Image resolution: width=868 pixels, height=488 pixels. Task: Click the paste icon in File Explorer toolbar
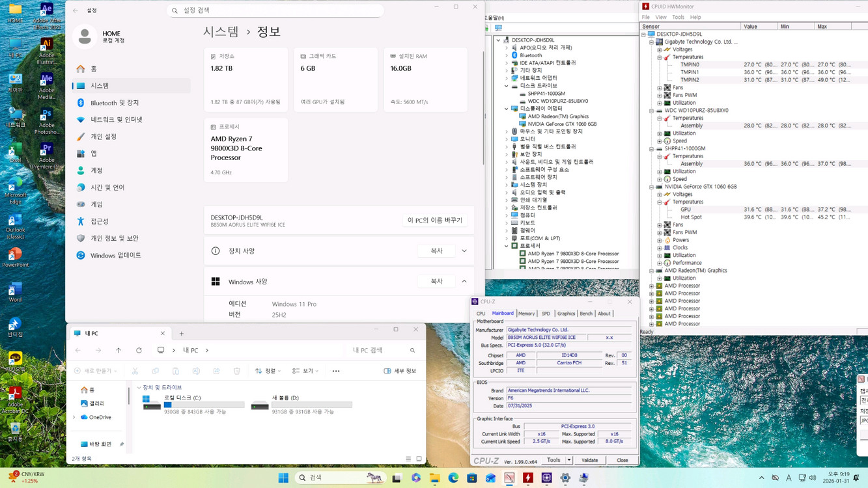(x=175, y=371)
